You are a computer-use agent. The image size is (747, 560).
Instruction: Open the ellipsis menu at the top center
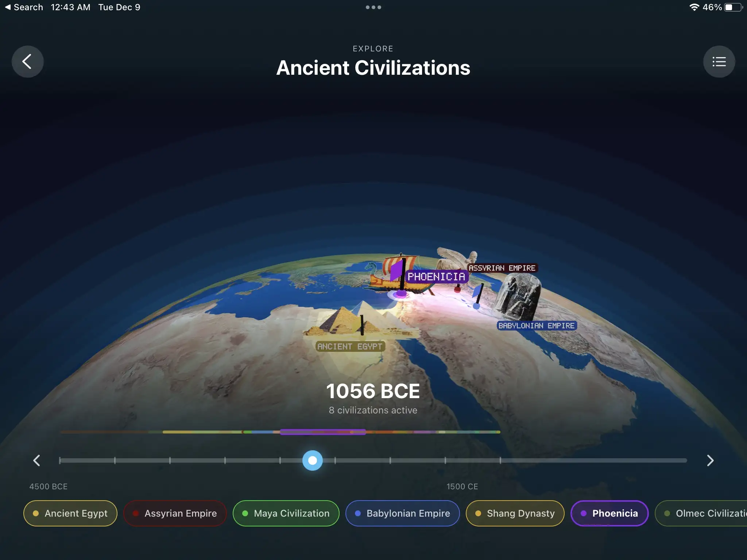point(373,7)
